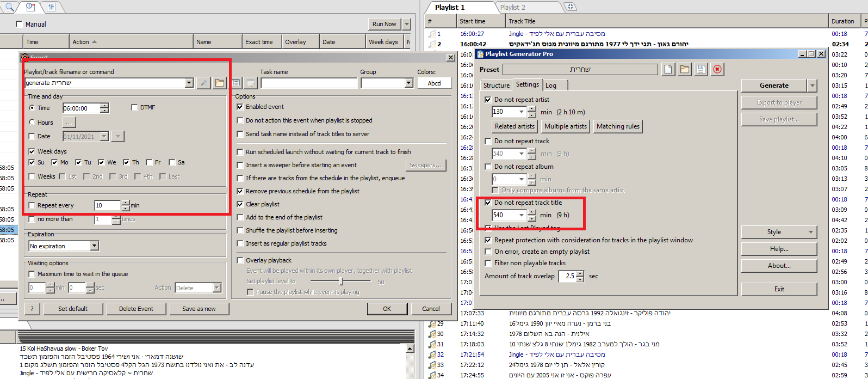Open the Run Now dropdown arrow

(x=406, y=24)
